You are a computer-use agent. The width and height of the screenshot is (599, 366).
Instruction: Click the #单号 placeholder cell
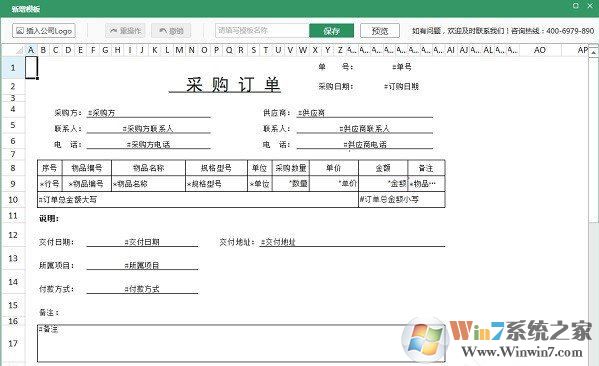401,67
